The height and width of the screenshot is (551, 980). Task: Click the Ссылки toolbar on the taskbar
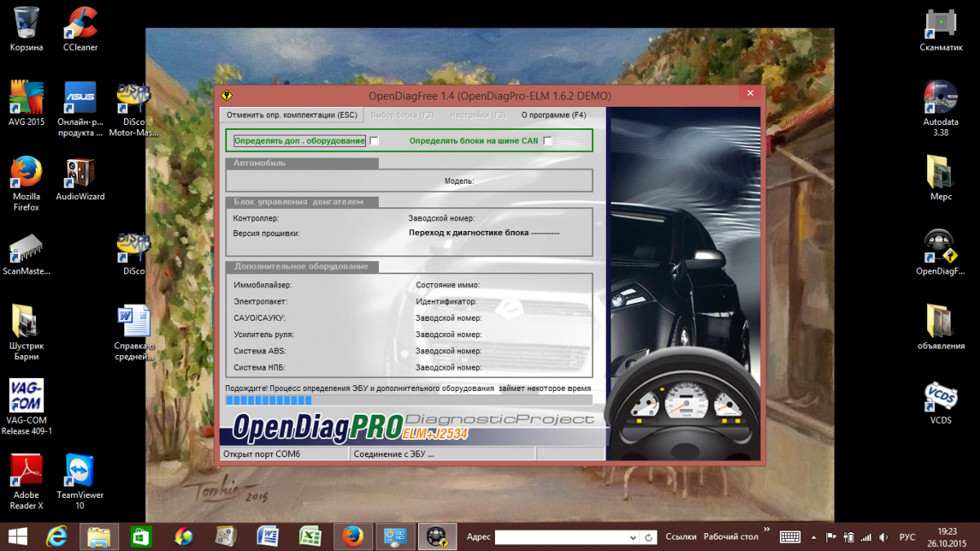pyautogui.click(x=680, y=537)
